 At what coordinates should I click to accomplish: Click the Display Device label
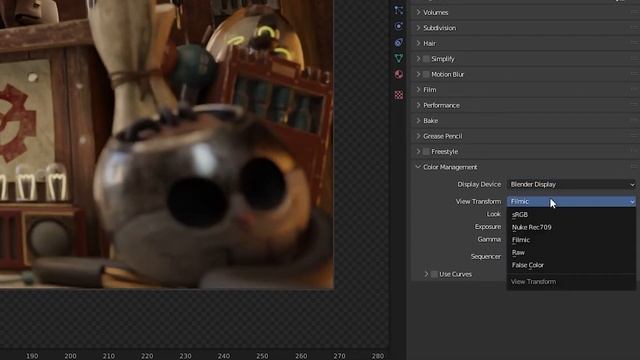(x=479, y=184)
